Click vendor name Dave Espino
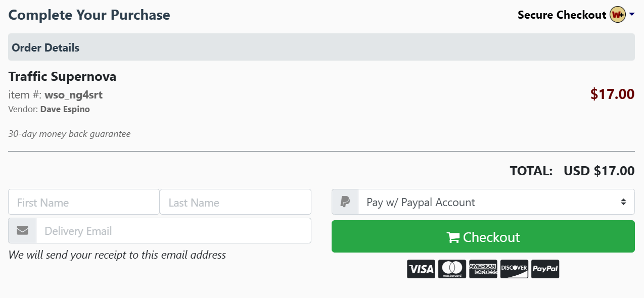This screenshot has width=644, height=298. pos(65,109)
